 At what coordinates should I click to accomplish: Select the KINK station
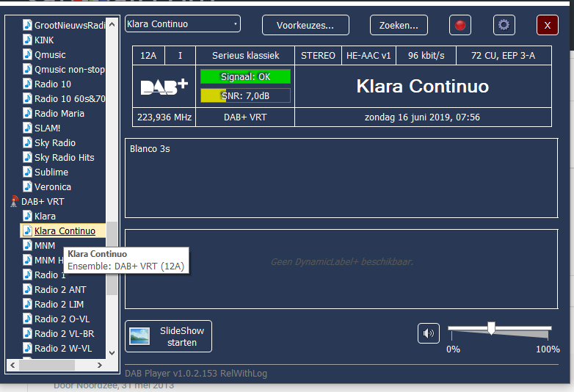pyautogui.click(x=44, y=40)
